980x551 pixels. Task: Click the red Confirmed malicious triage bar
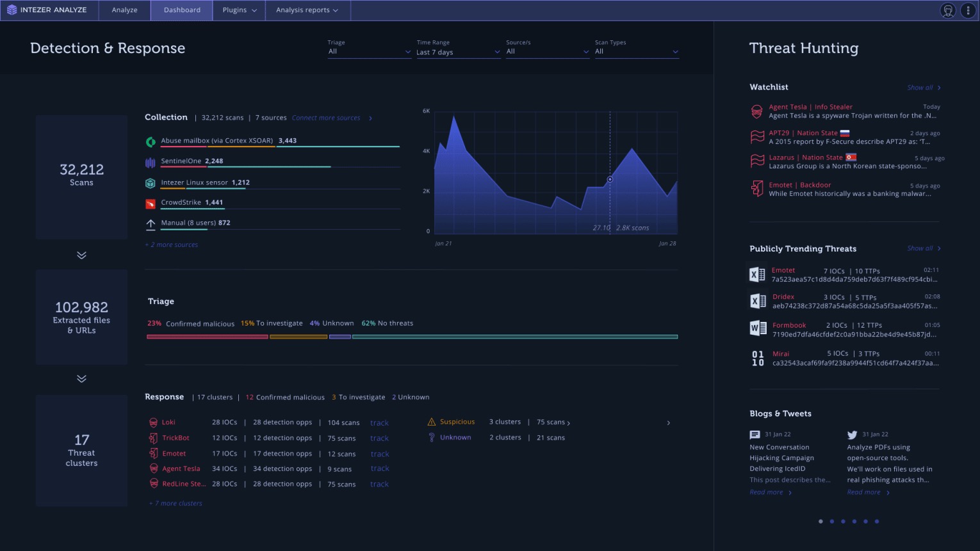(208, 337)
